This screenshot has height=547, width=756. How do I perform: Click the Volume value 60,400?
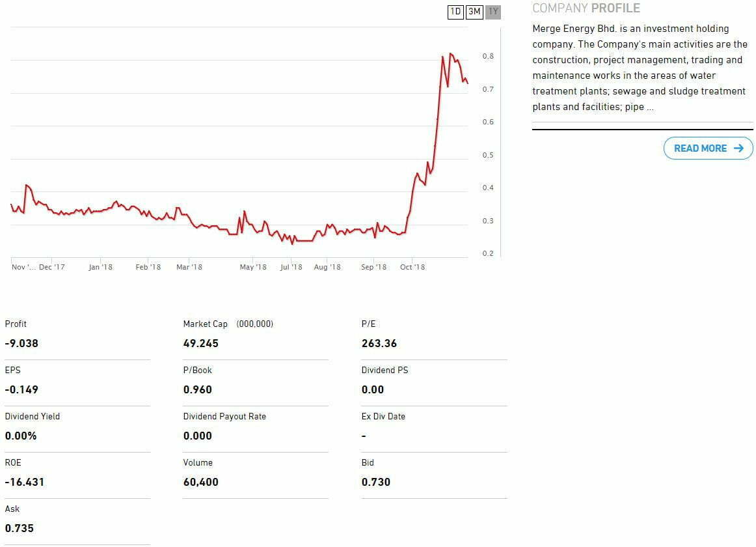pyautogui.click(x=201, y=482)
